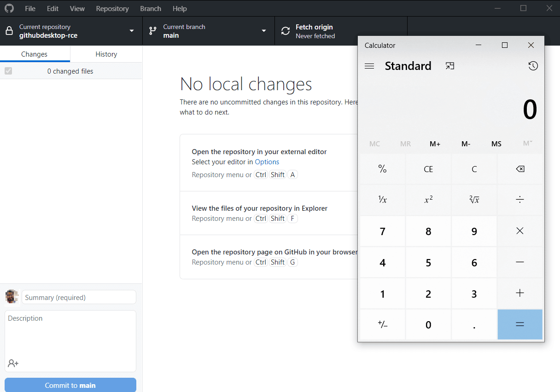The image size is (560, 392).
Task: Click the plus operator in Calculator
Action: [520, 293]
